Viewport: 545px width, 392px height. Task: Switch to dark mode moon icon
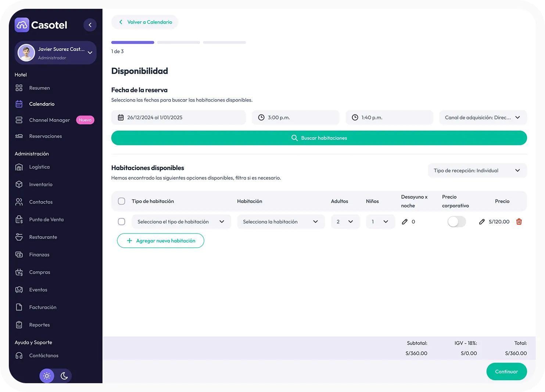point(64,376)
